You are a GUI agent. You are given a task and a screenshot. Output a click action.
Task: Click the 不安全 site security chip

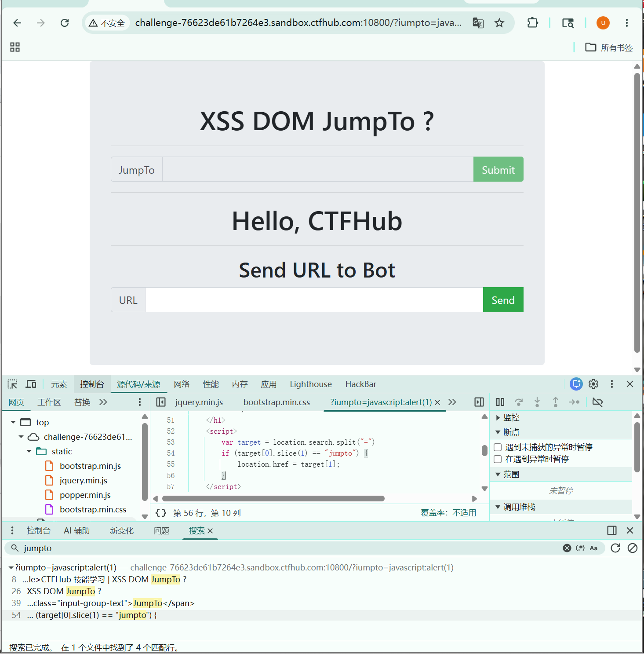pyautogui.click(x=107, y=23)
